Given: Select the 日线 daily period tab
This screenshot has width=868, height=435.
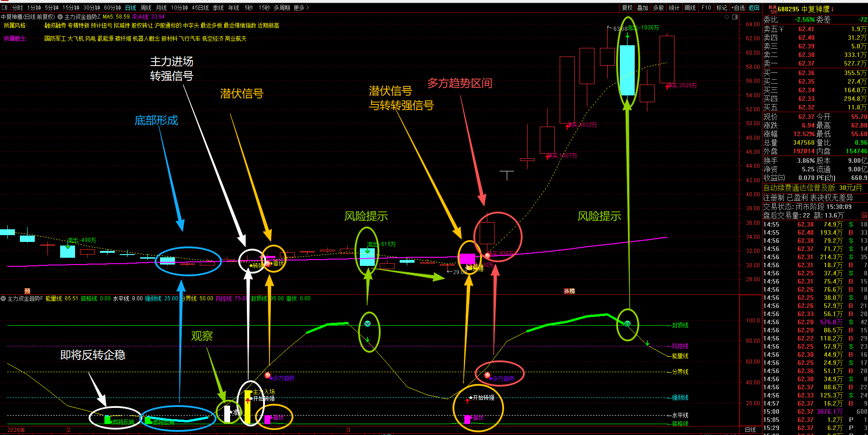Looking at the screenshot, I should tap(131, 8).
